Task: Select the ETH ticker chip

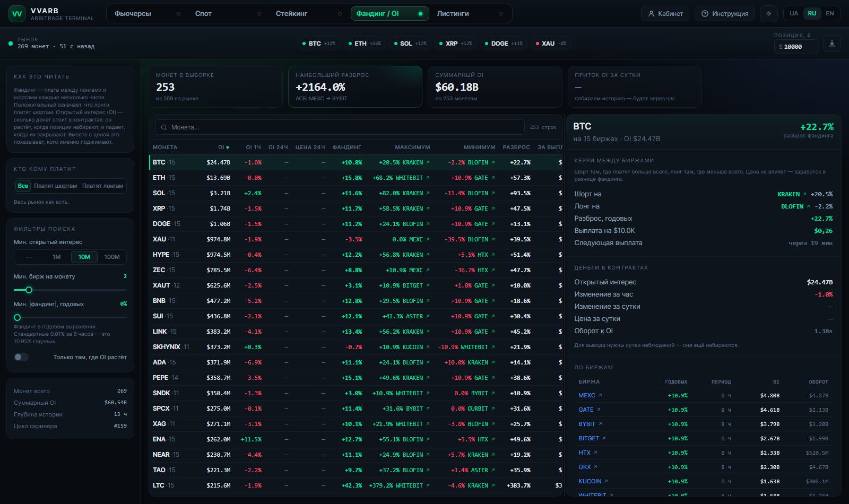Action: pyautogui.click(x=365, y=44)
